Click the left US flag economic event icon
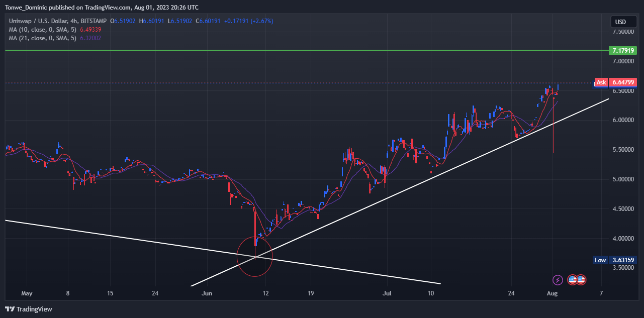 573,279
